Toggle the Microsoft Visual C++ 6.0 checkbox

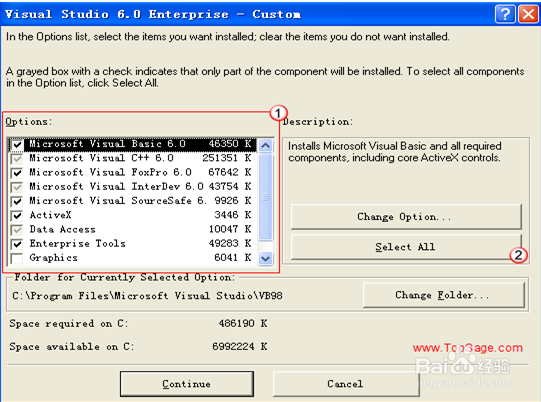[x=17, y=159]
